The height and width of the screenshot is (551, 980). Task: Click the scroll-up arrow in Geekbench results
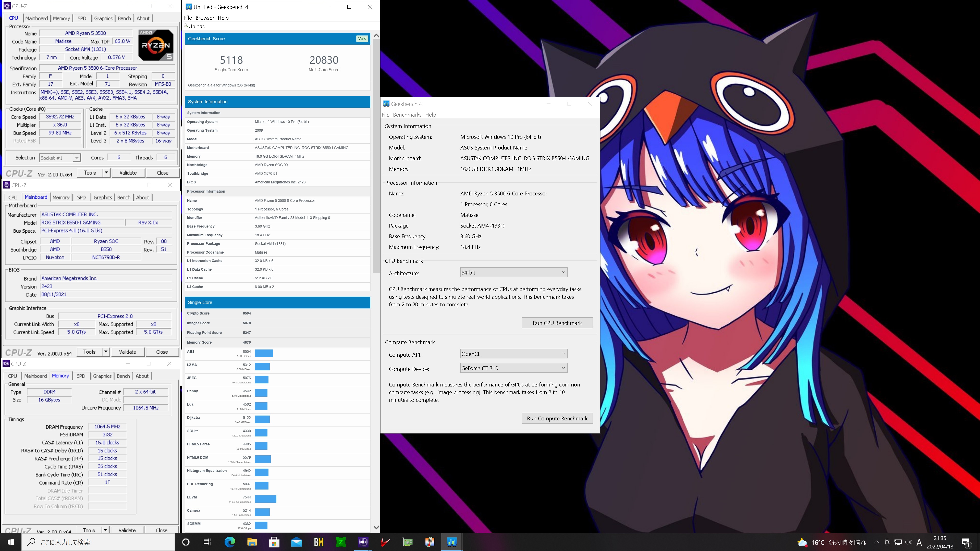click(x=376, y=35)
